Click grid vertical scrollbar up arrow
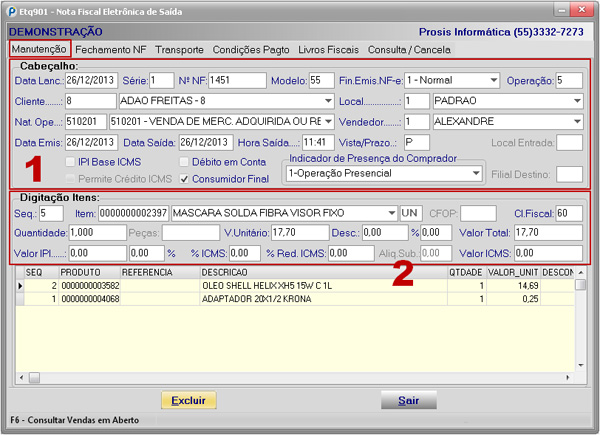Image resolution: width=600 pixels, height=435 pixels. click(x=581, y=272)
